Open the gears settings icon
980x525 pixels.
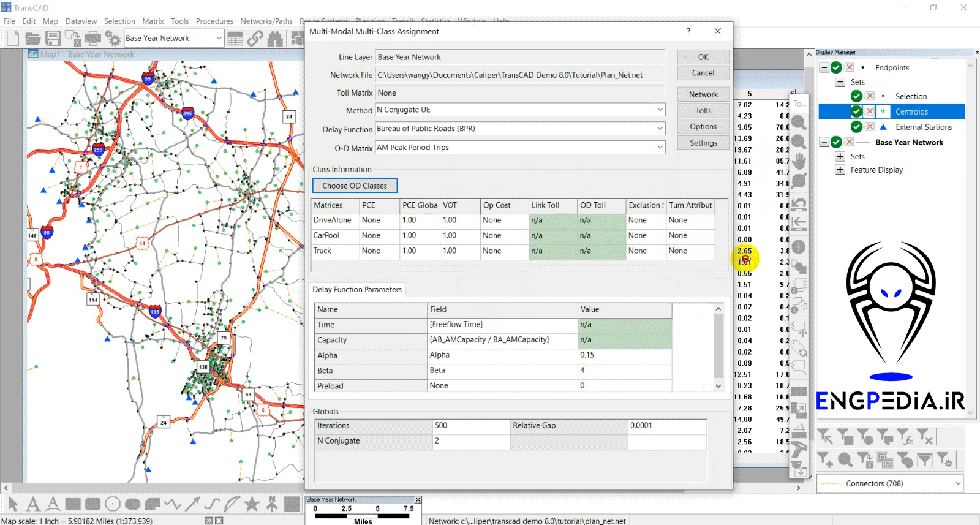[x=113, y=38]
